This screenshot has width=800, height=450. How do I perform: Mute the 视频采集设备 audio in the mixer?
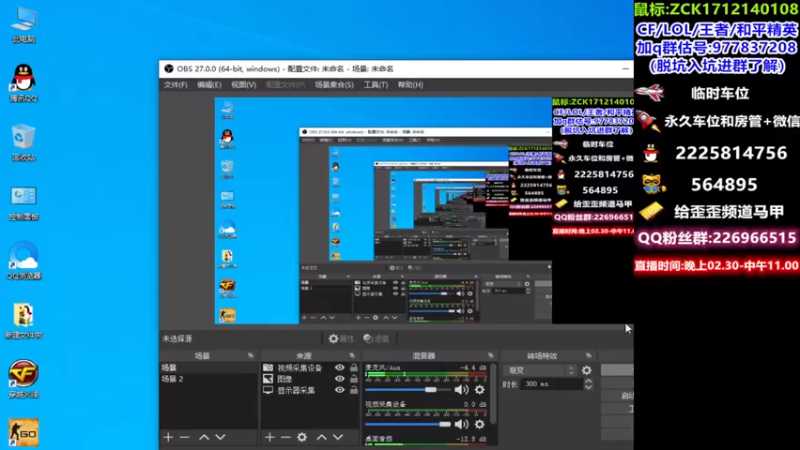[x=461, y=424]
